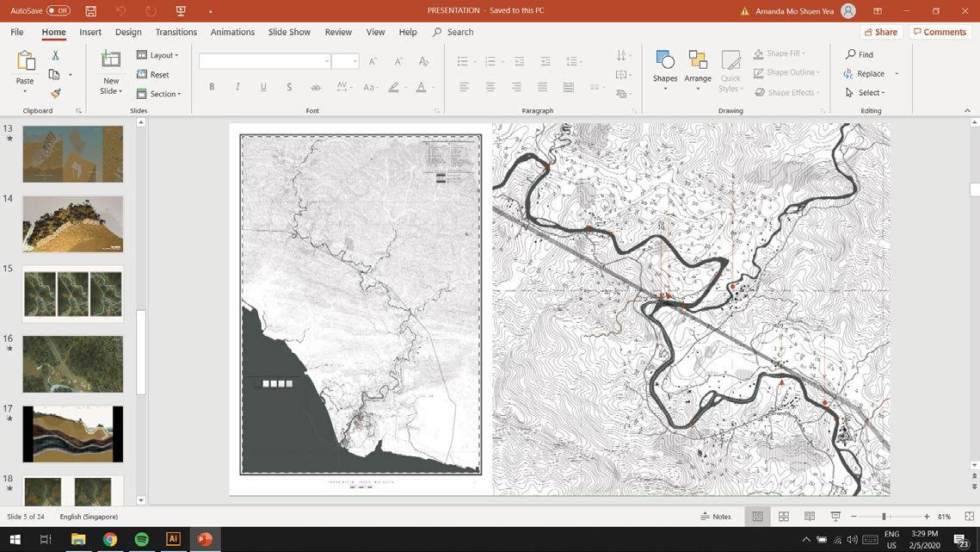This screenshot has height=552, width=980.
Task: Click the Increase Font Size icon
Action: coord(373,61)
